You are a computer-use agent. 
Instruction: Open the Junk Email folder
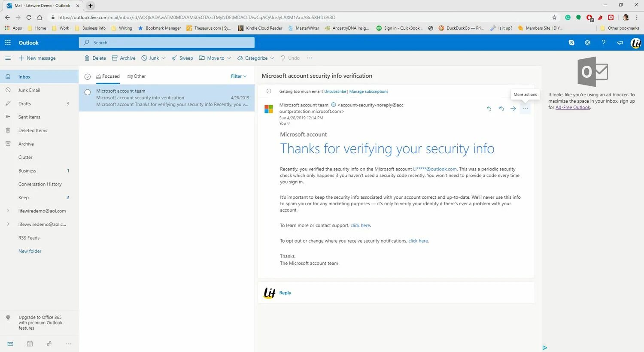click(39, 90)
